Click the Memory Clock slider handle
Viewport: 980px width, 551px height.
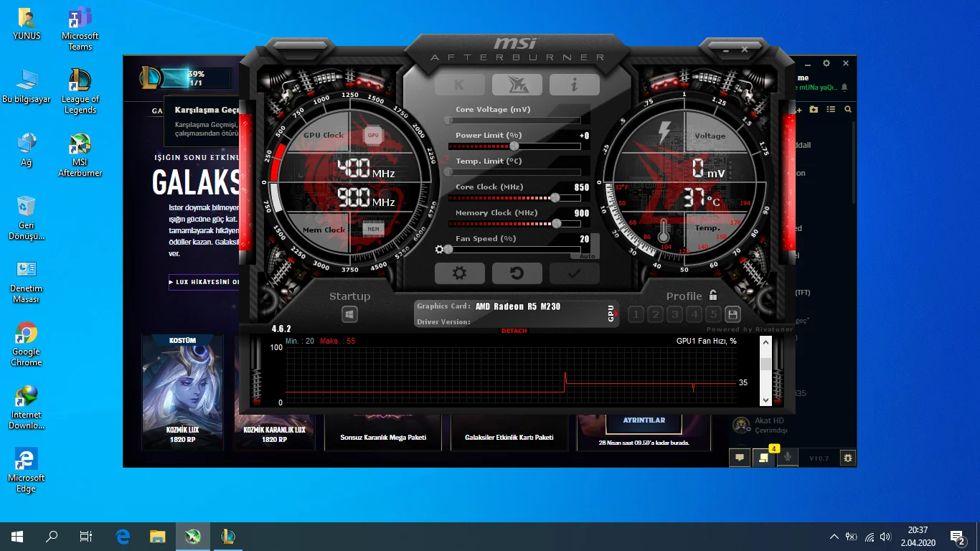tap(557, 224)
